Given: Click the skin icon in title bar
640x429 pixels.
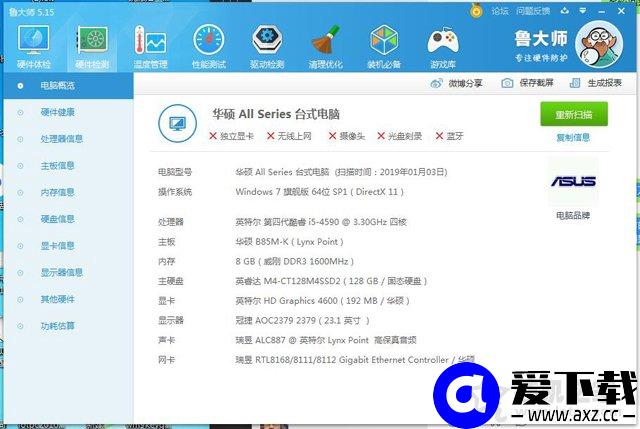Looking at the screenshot, I should (565, 11).
